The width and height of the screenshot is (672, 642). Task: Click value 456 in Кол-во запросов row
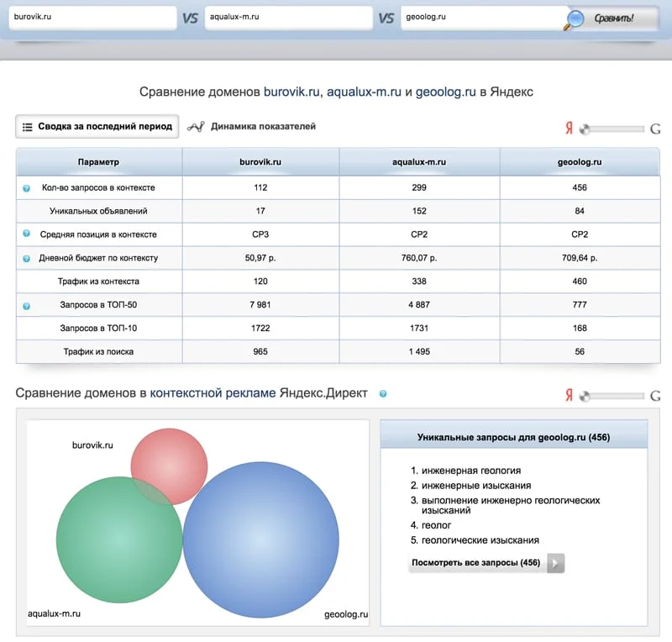tap(580, 187)
